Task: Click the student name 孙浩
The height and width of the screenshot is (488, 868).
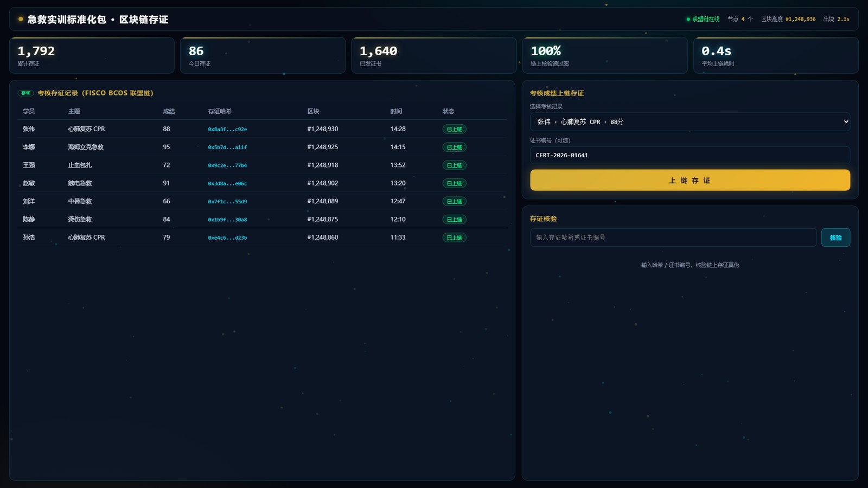Action: [x=29, y=237]
